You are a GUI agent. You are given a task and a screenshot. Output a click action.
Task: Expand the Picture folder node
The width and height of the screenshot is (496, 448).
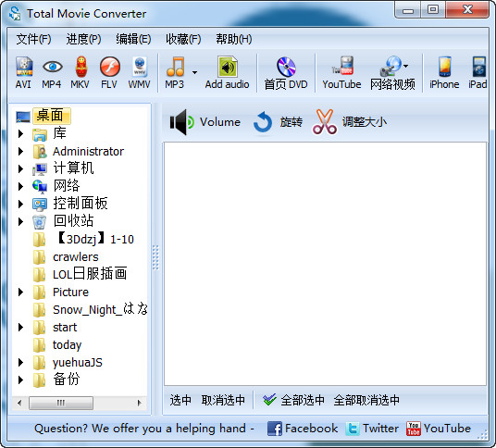(x=21, y=292)
